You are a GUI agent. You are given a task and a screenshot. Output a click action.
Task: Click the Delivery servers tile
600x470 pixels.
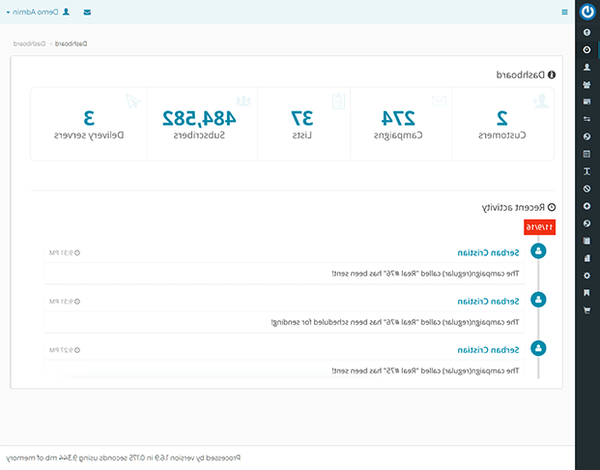(89, 123)
